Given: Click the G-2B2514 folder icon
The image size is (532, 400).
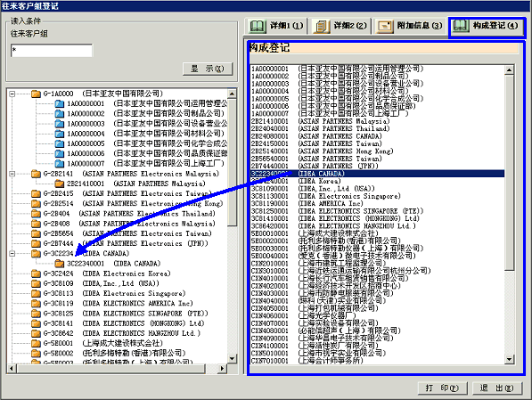Looking at the screenshot, I should click(36, 203).
